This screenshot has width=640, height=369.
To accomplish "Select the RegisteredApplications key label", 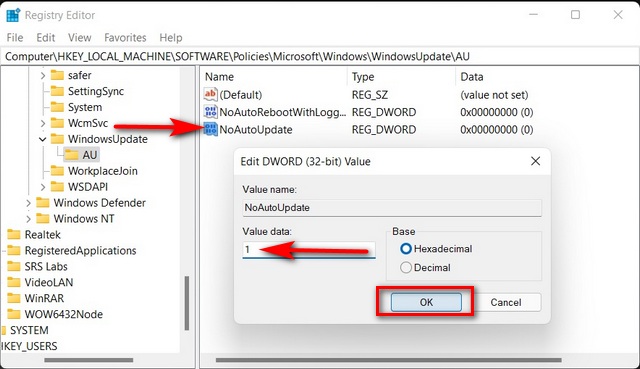I will click(80, 250).
